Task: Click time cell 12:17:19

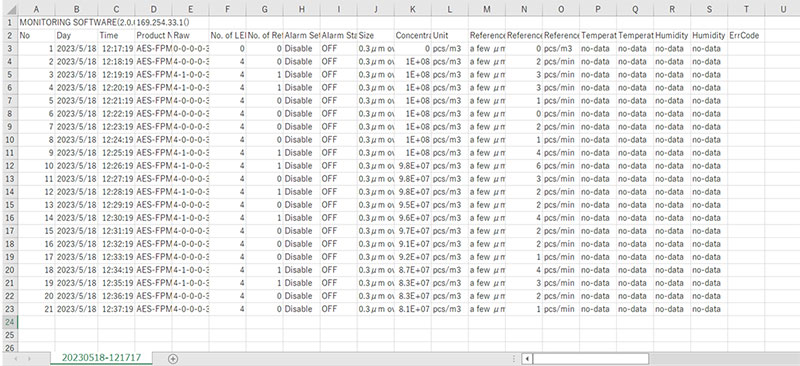Action: [116, 48]
